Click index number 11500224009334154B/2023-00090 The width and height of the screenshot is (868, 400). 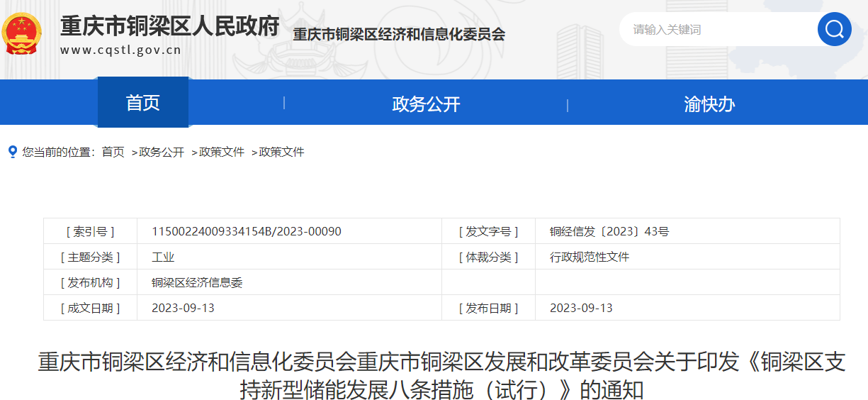[x=246, y=231]
